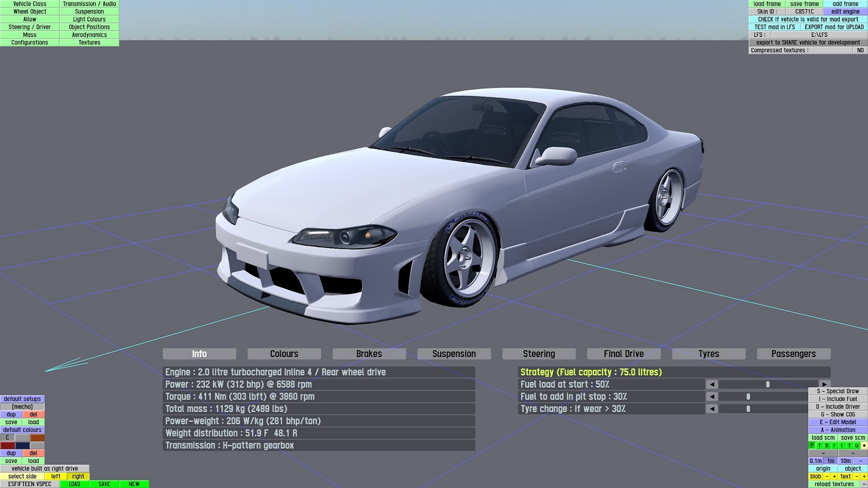Image resolution: width=868 pixels, height=488 pixels.
Task: Open the Aerodynamics menu
Action: tap(89, 35)
